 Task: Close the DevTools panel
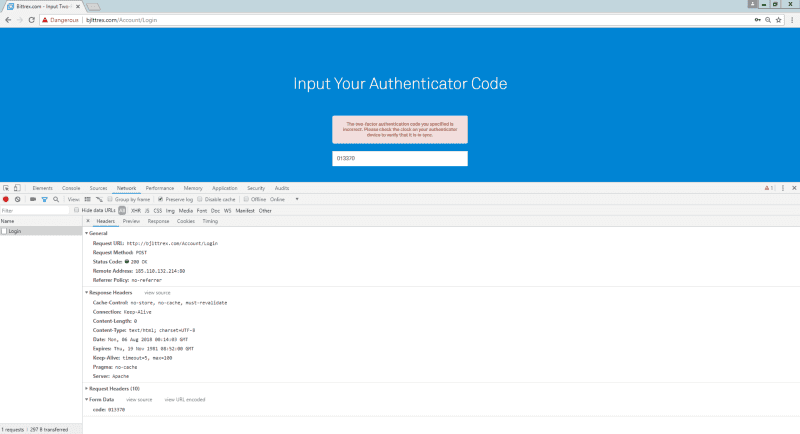[794, 188]
